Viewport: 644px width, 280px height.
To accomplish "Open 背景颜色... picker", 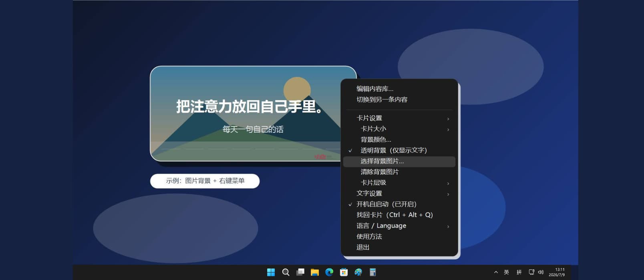I will pos(399,140).
